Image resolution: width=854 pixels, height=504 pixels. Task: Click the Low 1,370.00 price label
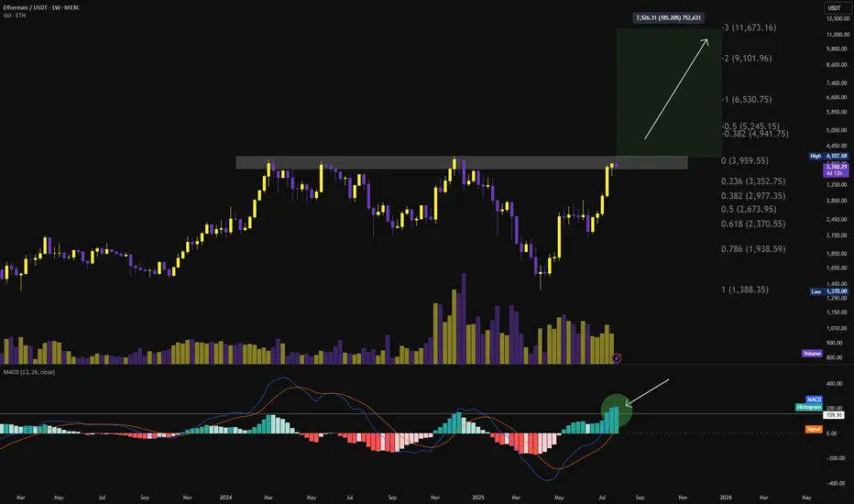click(828, 291)
